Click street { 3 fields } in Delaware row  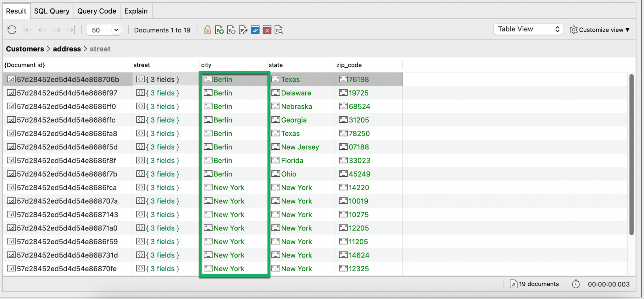click(163, 93)
